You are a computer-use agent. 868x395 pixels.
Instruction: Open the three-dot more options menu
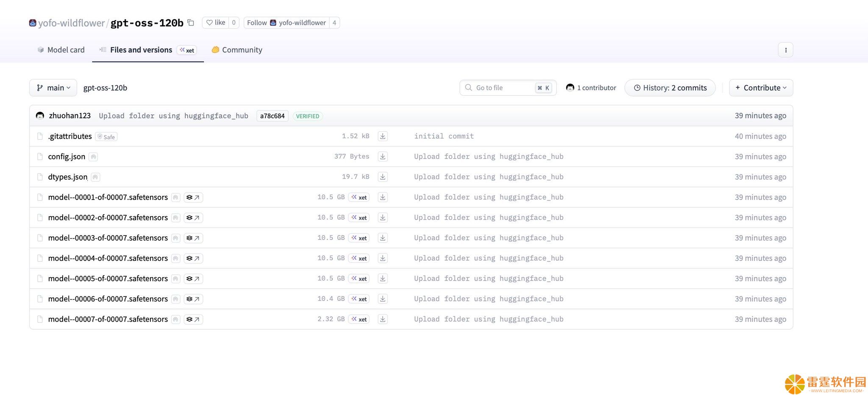tap(785, 50)
